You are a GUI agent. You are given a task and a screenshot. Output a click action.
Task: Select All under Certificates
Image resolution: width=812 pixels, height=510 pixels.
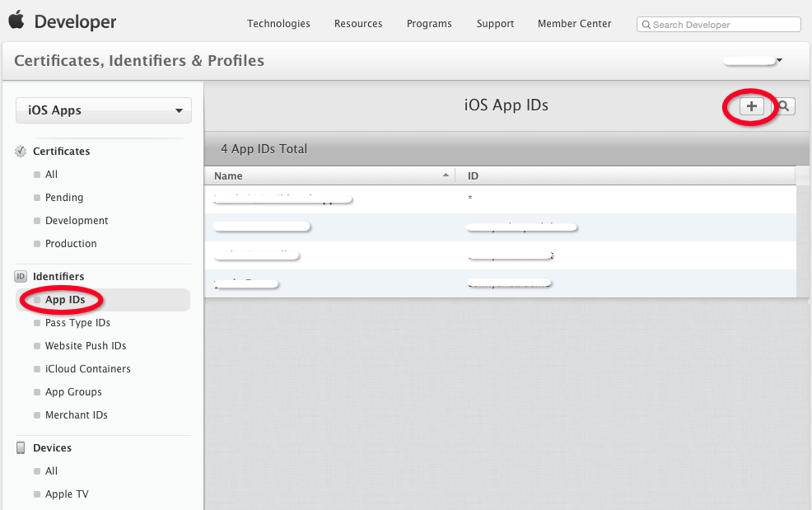tap(51, 175)
